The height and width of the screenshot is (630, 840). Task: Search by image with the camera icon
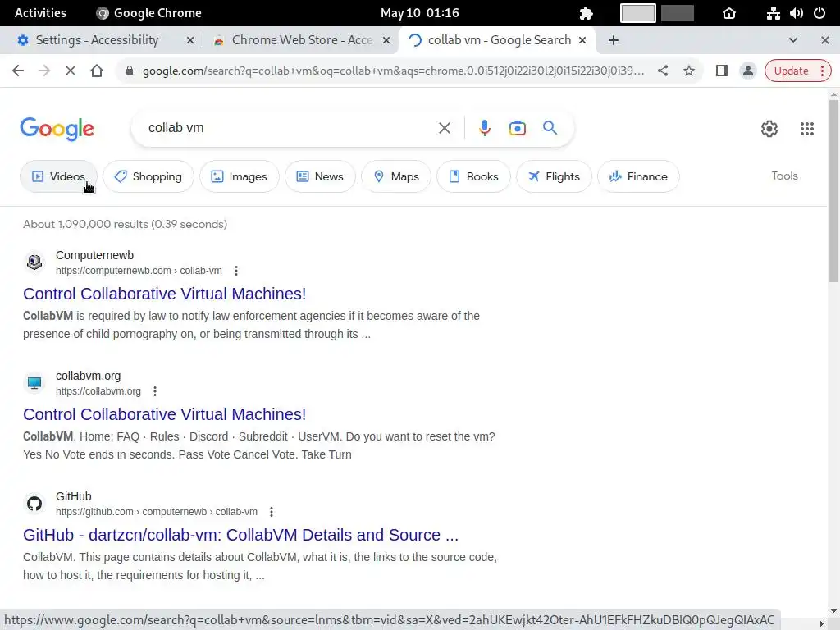point(518,128)
